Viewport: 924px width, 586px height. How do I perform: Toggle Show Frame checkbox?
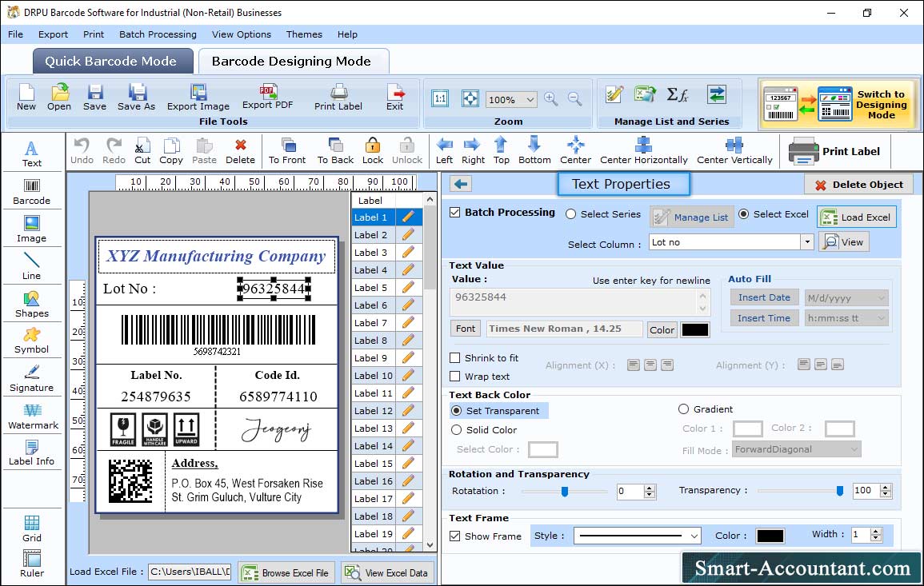[455, 536]
